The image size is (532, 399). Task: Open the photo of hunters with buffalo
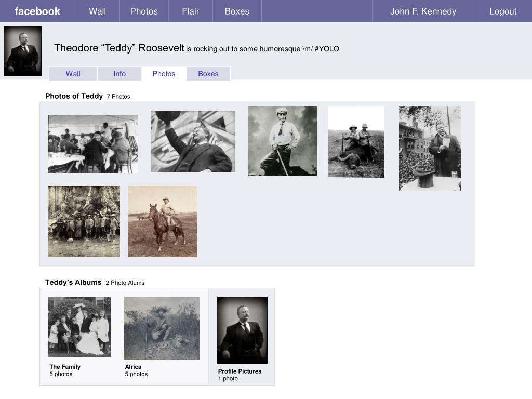coord(356,141)
